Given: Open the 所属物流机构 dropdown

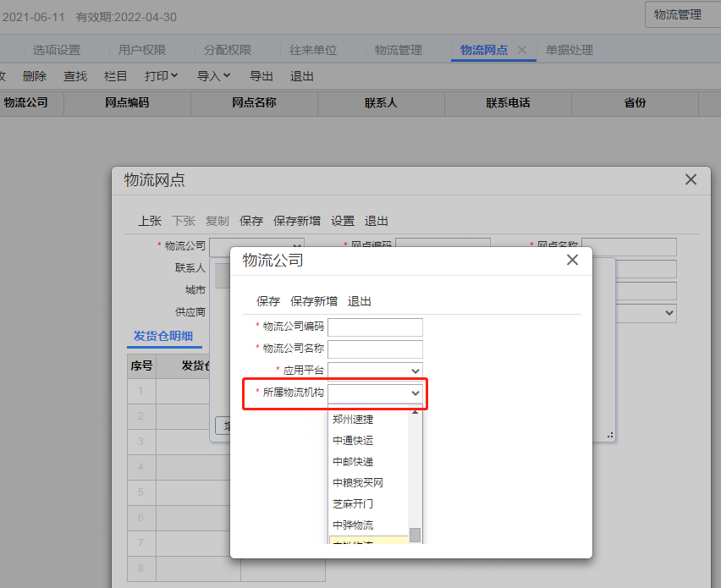Looking at the screenshot, I should click(416, 393).
